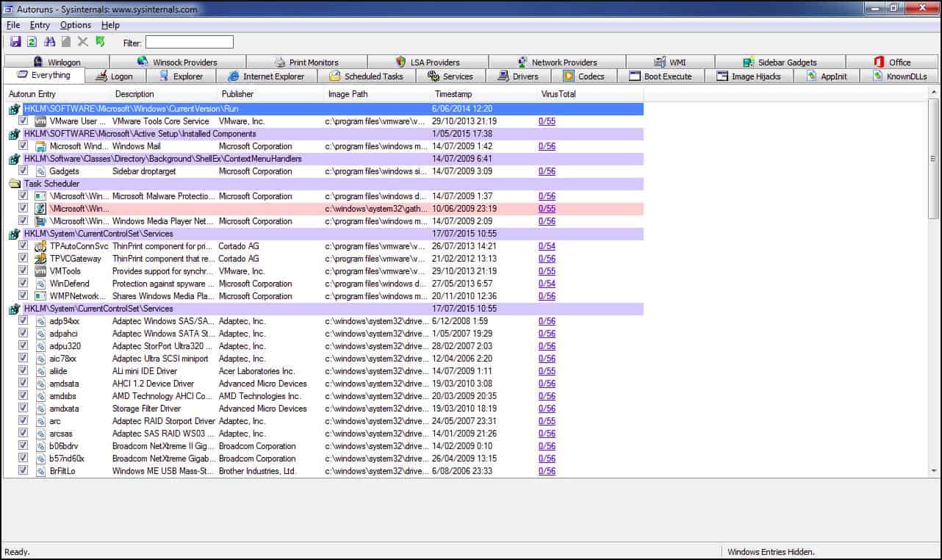The height and width of the screenshot is (560, 942).
Task: Switch to the Print Monitors tab
Action: click(x=306, y=62)
